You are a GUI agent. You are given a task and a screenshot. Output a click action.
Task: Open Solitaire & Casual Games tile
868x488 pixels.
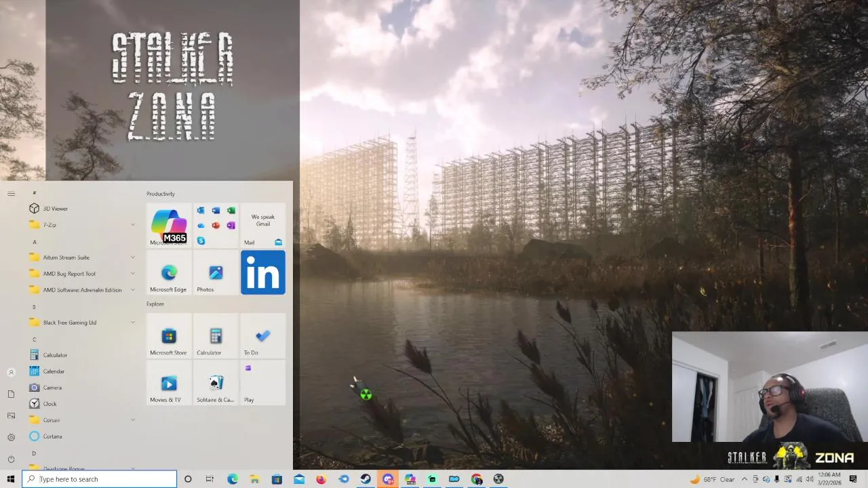[x=216, y=383]
